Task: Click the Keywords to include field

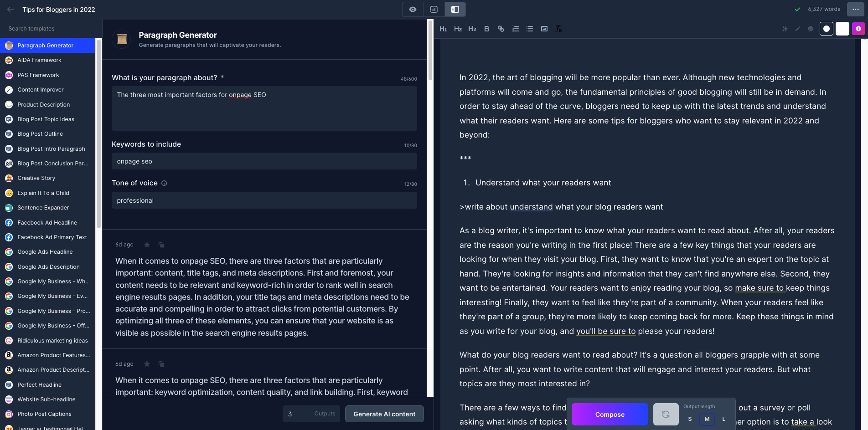Action: [264, 161]
